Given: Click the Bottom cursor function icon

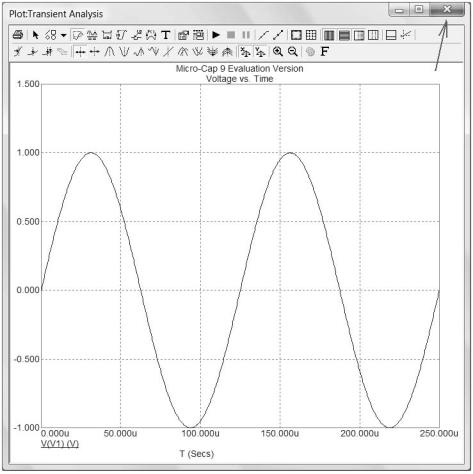Looking at the screenshot, I should tap(198, 51).
